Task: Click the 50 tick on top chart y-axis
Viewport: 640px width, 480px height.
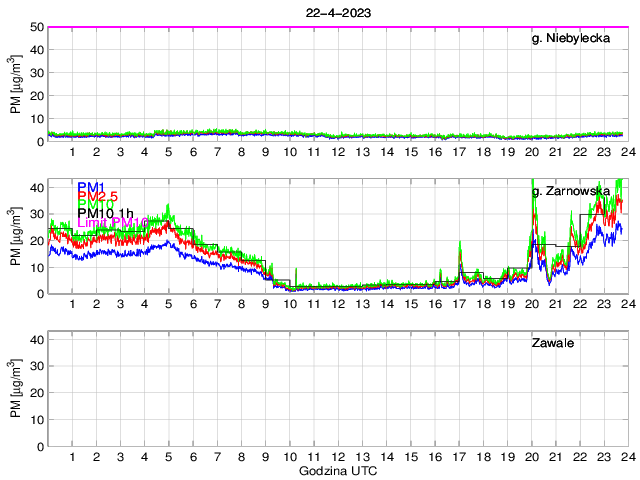Action: [x=35, y=27]
